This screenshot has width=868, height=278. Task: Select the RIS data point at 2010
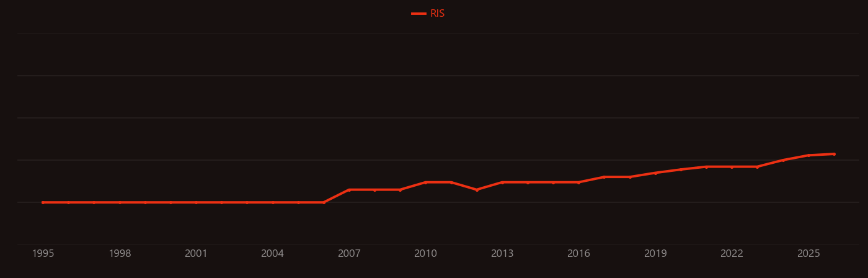[x=426, y=182]
